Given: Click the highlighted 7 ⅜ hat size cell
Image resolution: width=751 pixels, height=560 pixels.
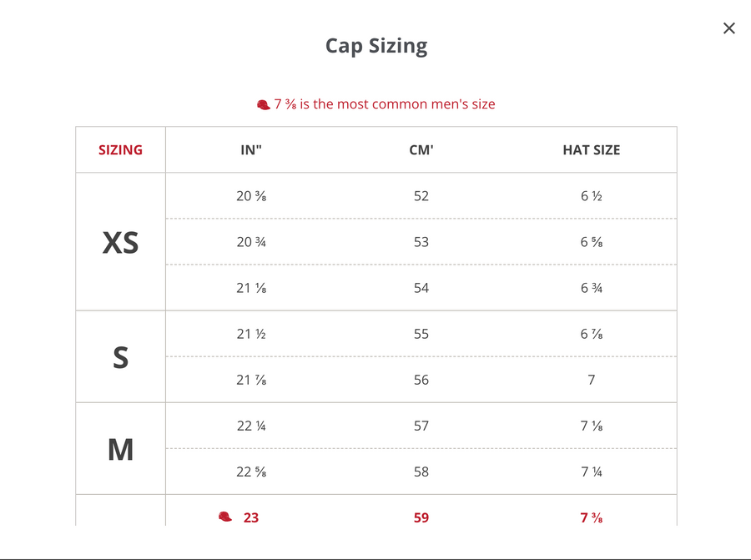Looking at the screenshot, I should (592, 517).
